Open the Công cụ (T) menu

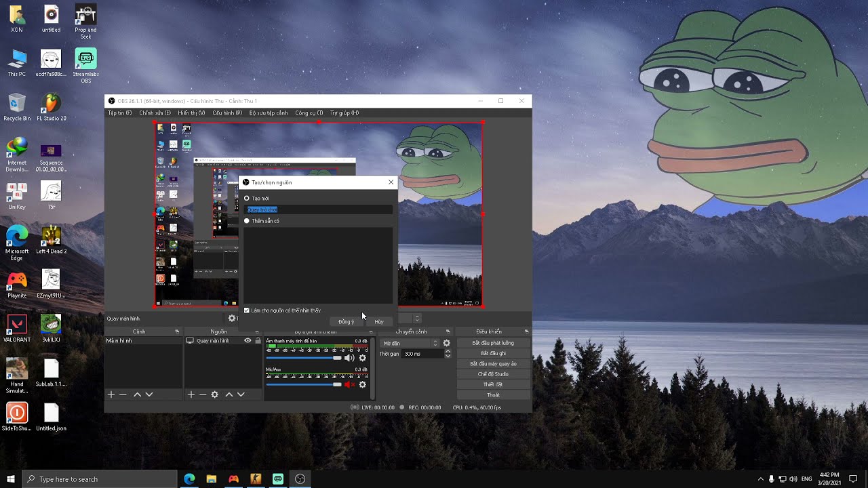pos(309,113)
